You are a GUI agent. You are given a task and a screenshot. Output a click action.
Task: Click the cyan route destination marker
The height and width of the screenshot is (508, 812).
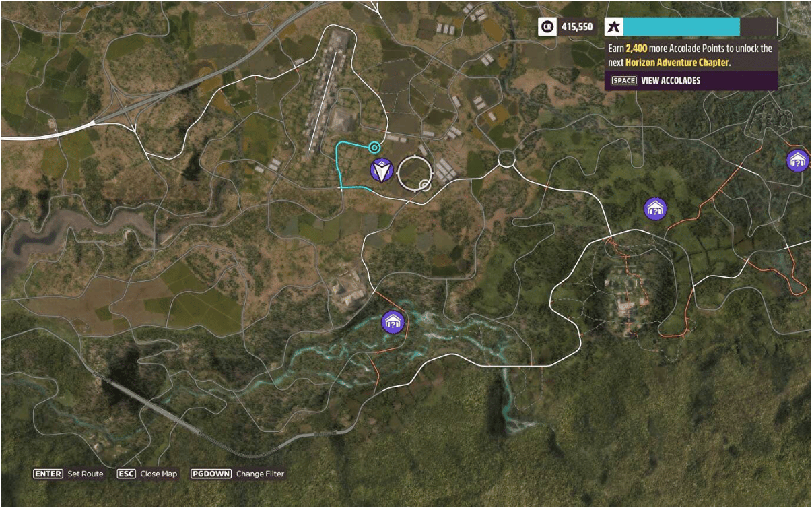pos(375,147)
